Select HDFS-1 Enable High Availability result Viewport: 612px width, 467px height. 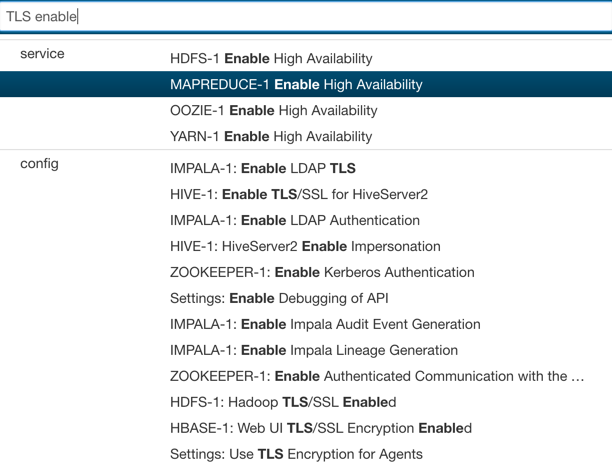pyautogui.click(x=271, y=59)
